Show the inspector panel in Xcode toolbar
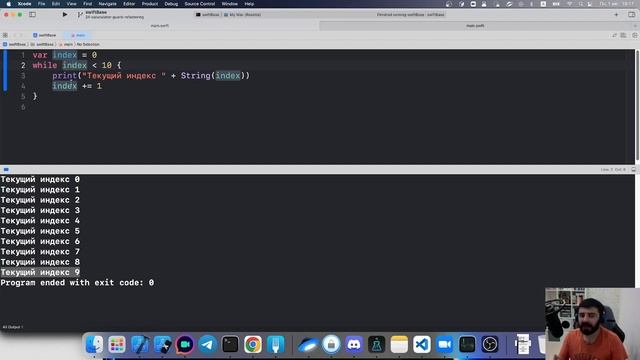Viewport: 640px width, 360px height. 631,15
